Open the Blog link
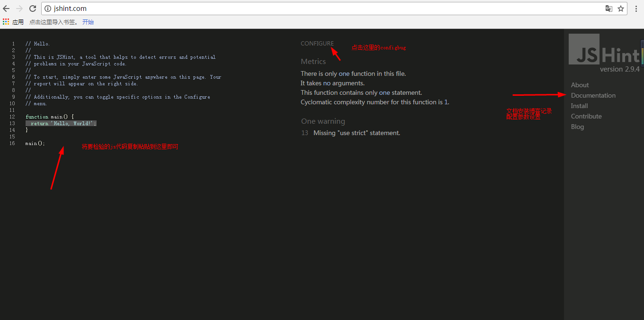 tap(578, 127)
